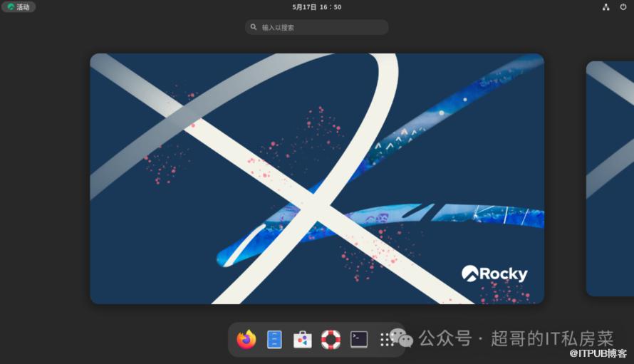Launch Firefox from the dock

(x=246, y=340)
